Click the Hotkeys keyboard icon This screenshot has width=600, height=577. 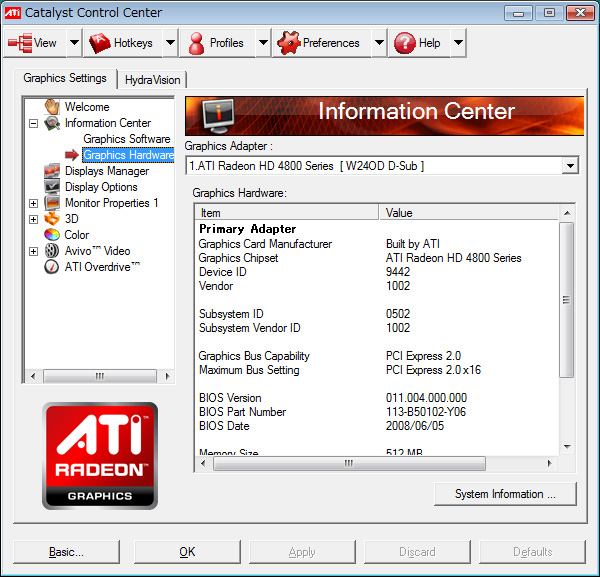coord(99,43)
